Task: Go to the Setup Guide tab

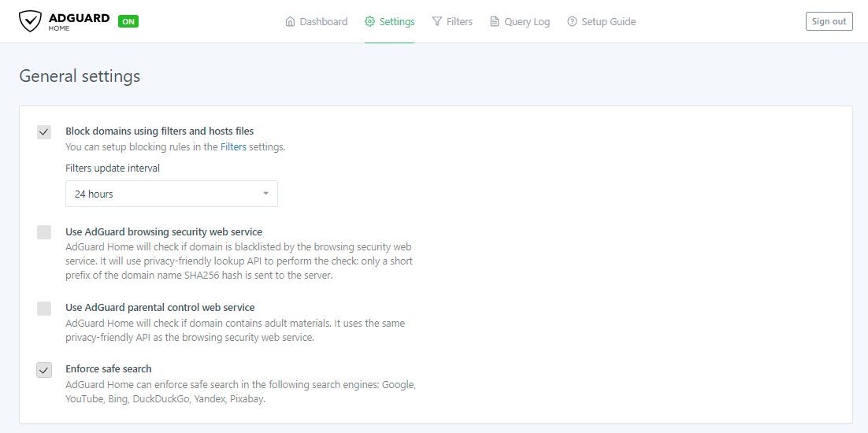Action: click(608, 22)
